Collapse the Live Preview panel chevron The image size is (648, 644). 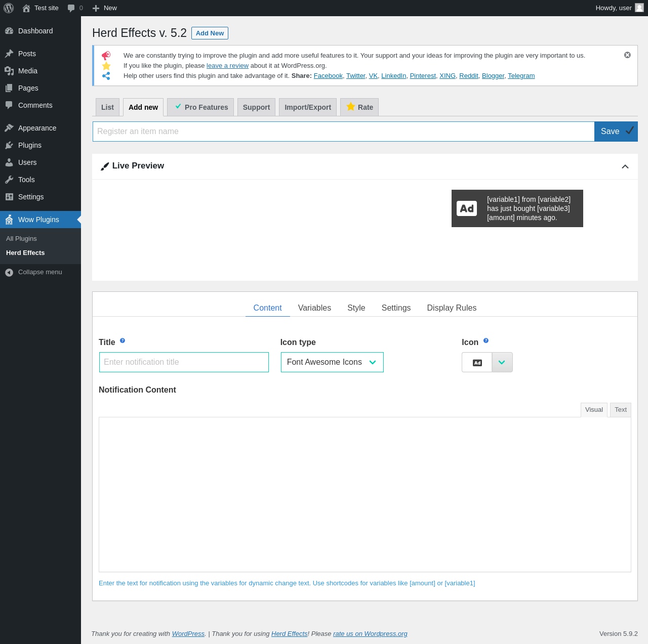[625, 166]
